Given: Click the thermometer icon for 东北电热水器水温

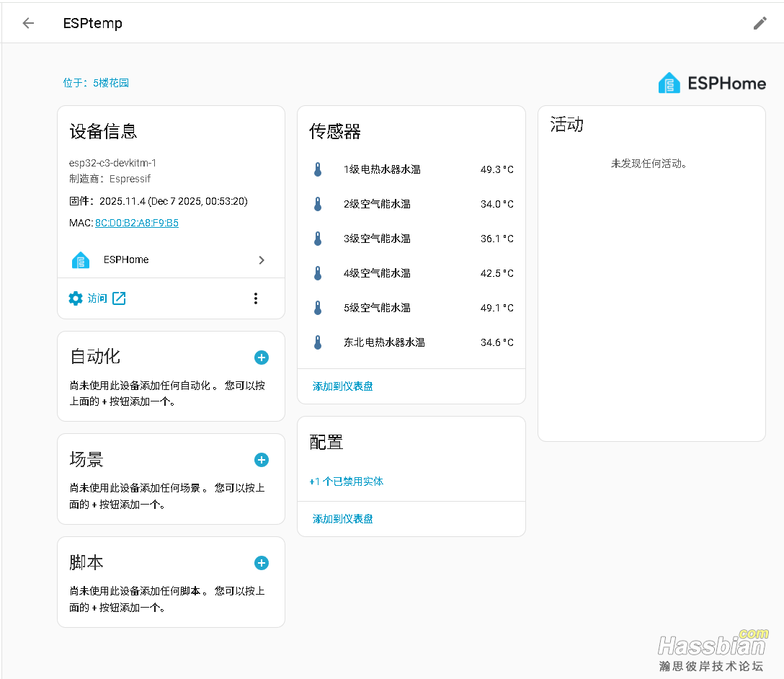Looking at the screenshot, I should point(317,342).
